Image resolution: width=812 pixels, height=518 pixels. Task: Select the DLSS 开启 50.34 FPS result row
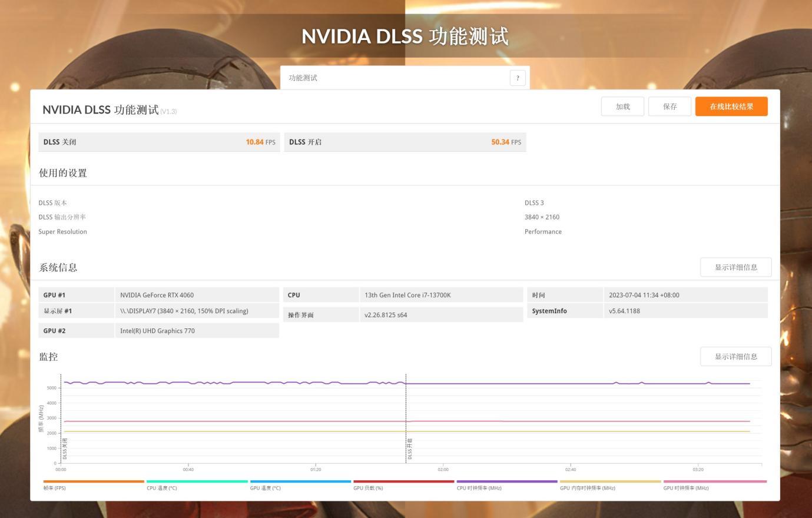pyautogui.click(x=405, y=142)
